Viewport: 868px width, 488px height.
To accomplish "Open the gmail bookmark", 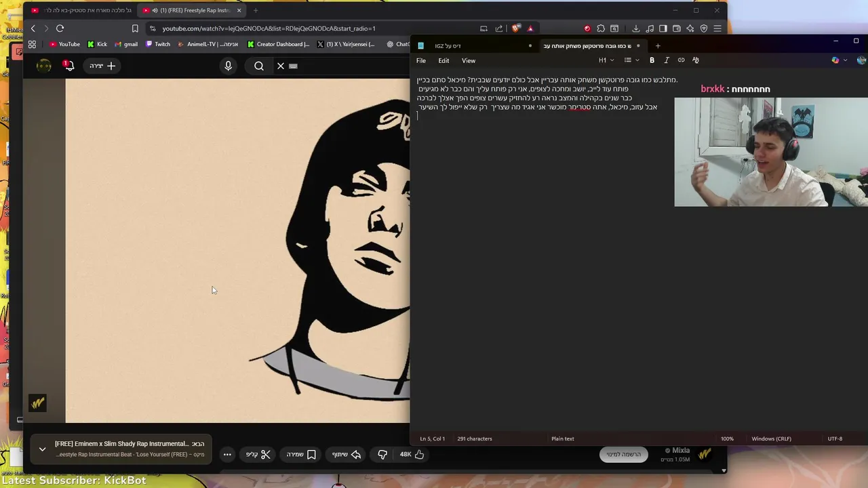I will point(125,44).
